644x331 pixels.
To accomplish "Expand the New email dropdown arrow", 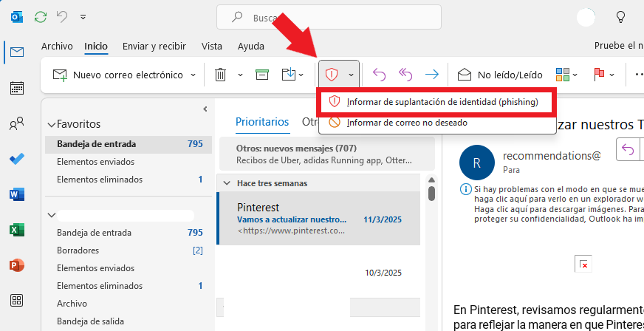I will click(x=193, y=75).
